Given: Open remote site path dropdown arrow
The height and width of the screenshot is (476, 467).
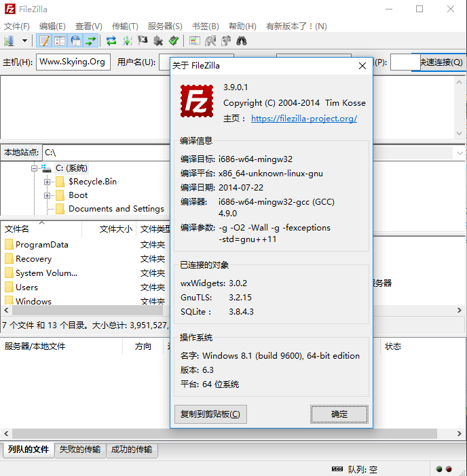Looking at the screenshot, I should pyautogui.click(x=460, y=153).
